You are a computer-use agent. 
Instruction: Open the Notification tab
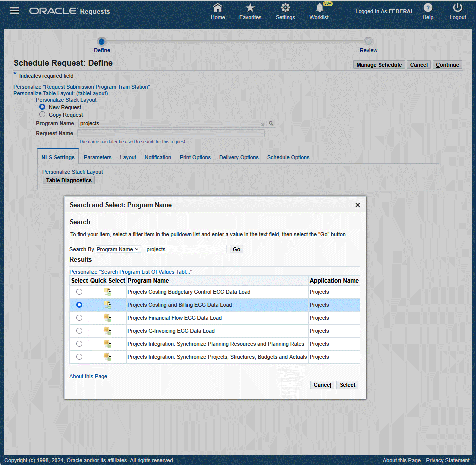pyautogui.click(x=158, y=157)
